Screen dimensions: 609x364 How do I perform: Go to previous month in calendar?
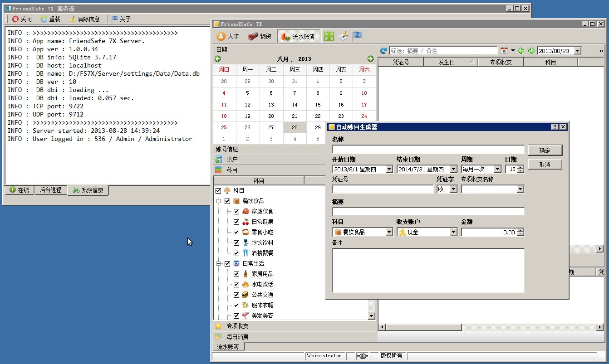pos(218,59)
